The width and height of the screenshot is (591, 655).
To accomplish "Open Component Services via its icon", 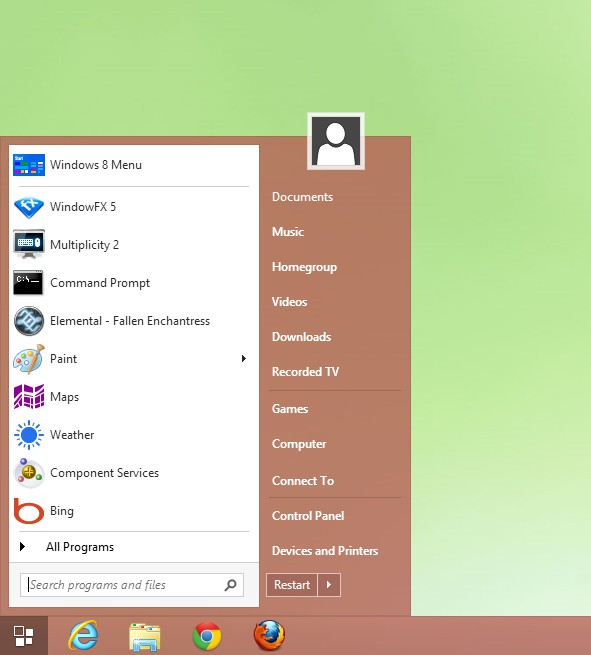I will 29,473.
